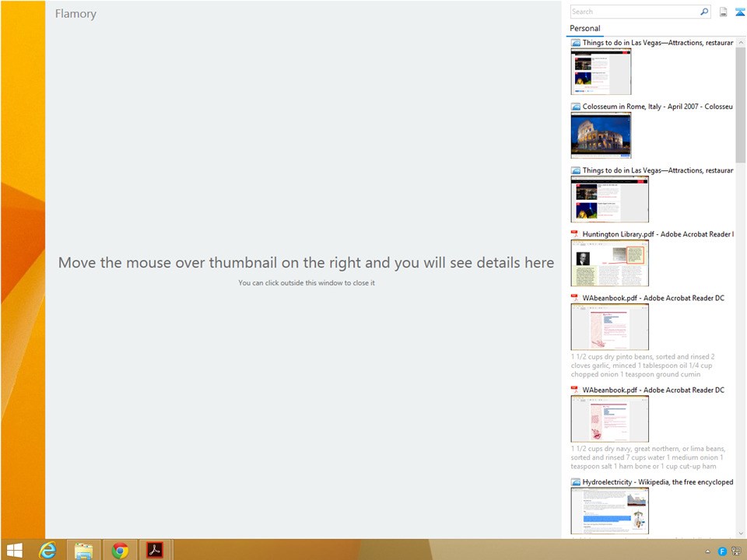Screen dimensions: 747x560
Task: Click the Flamory icon in the system tray
Action: point(722,551)
